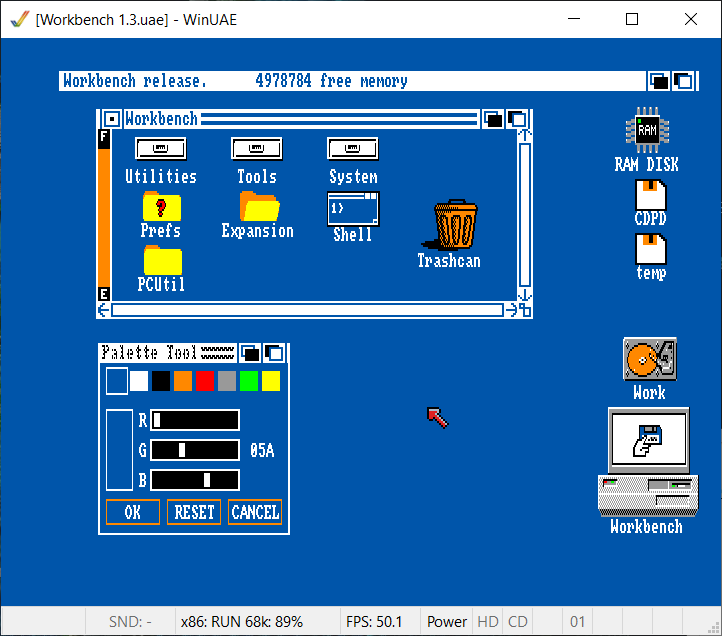The width and height of the screenshot is (722, 636).
Task: Click the Workbench window close gadget
Action: (111, 119)
